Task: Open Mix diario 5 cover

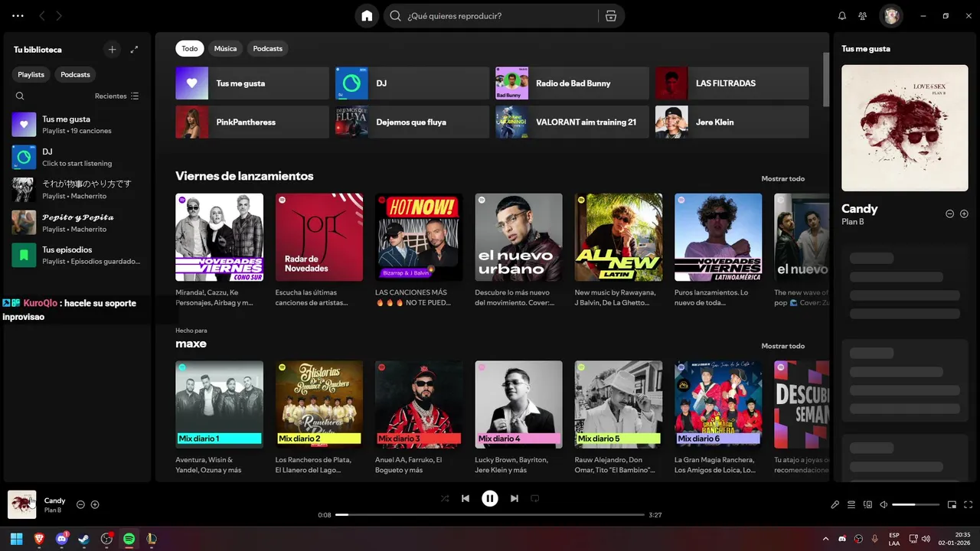Action: pyautogui.click(x=619, y=405)
